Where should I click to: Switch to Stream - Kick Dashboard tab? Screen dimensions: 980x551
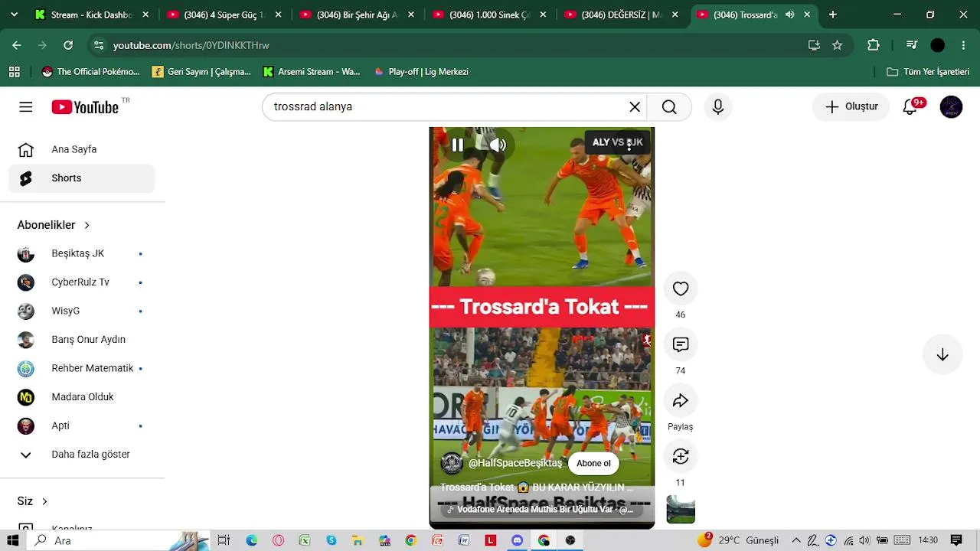[92, 15]
